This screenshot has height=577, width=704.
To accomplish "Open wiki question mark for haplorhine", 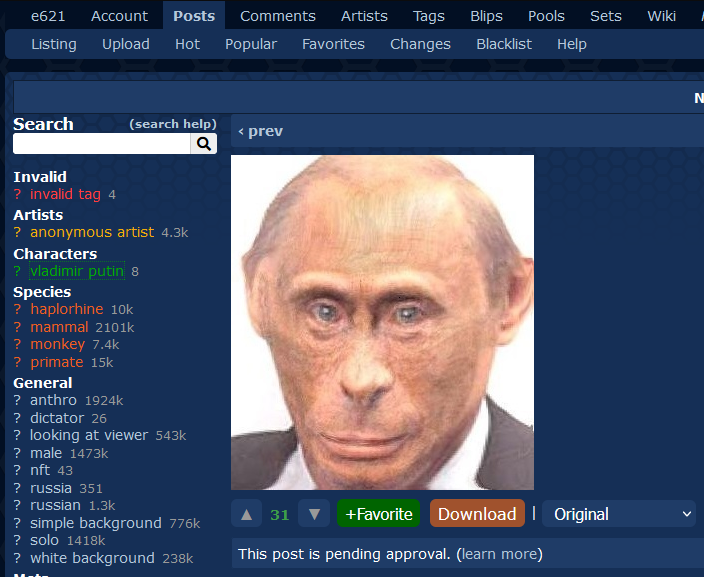I will click(17, 309).
